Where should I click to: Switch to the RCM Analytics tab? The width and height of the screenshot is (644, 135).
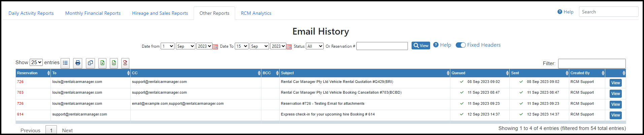(x=256, y=13)
